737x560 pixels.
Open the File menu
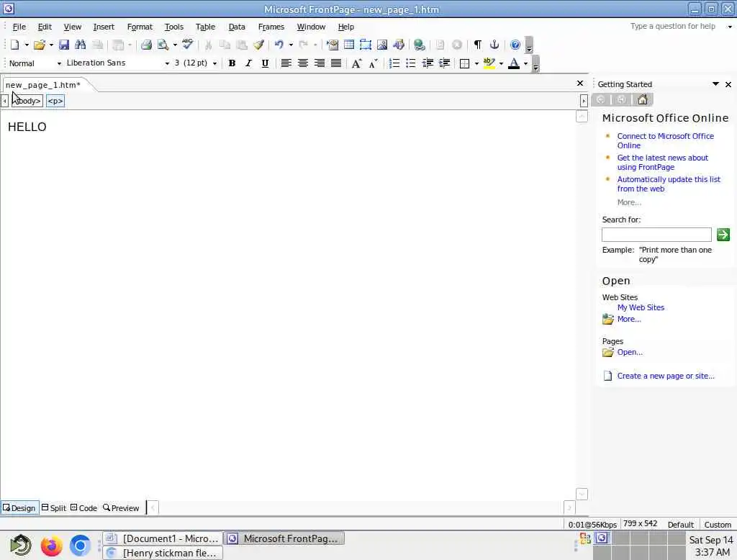click(19, 27)
